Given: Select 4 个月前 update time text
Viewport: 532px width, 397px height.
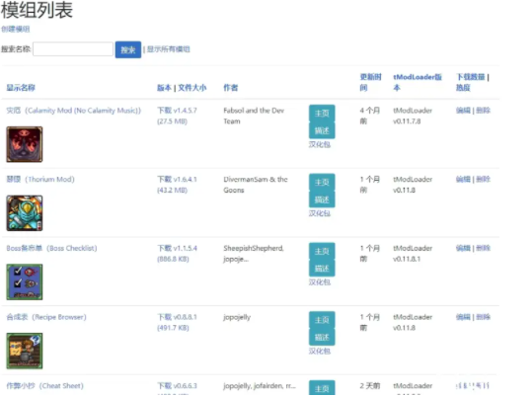Looking at the screenshot, I should 370,116.
